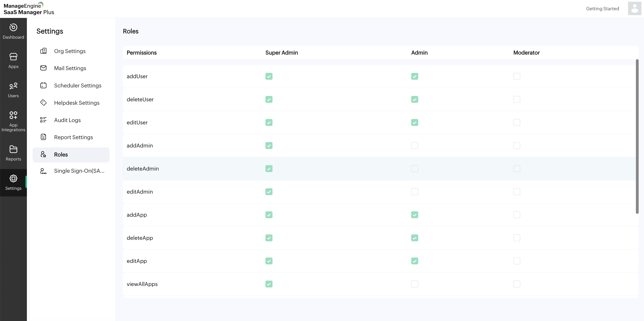Open App Integrations icon

click(13, 115)
